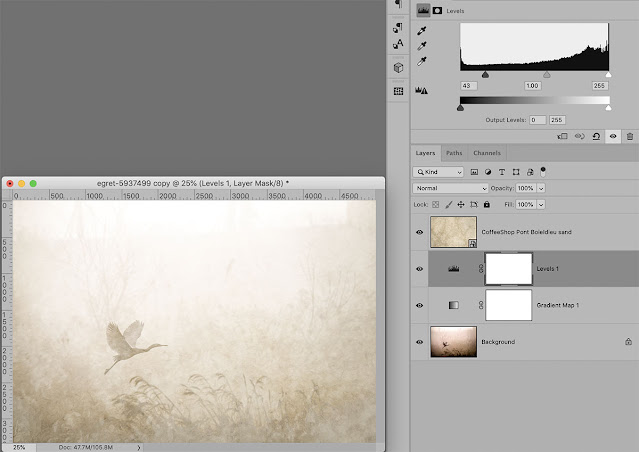639x452 pixels.
Task: Open the Kind filter dropdown
Action: point(438,172)
